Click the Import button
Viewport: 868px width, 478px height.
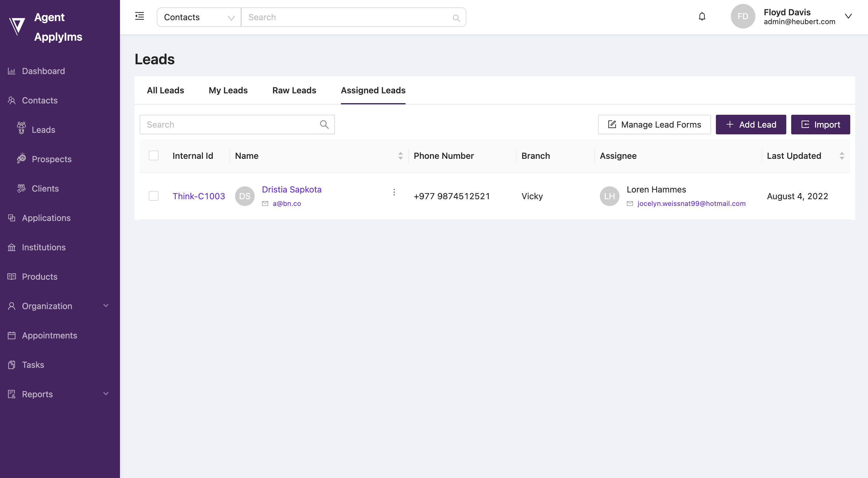point(821,125)
